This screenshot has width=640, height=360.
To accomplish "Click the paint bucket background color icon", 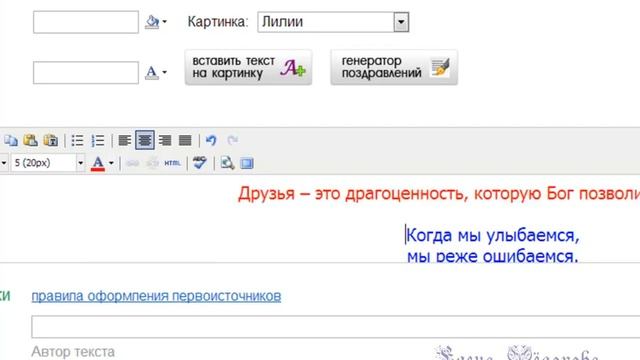I will pyautogui.click(x=152, y=22).
